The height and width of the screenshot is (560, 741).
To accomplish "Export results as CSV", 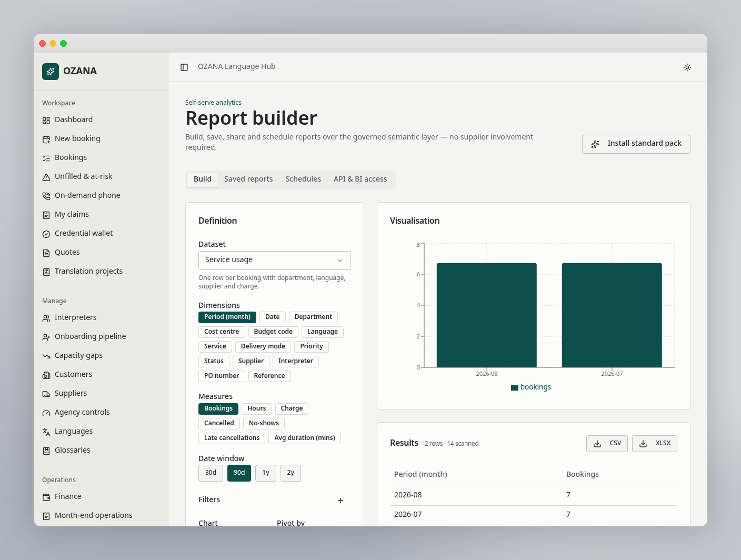I will 607,444.
